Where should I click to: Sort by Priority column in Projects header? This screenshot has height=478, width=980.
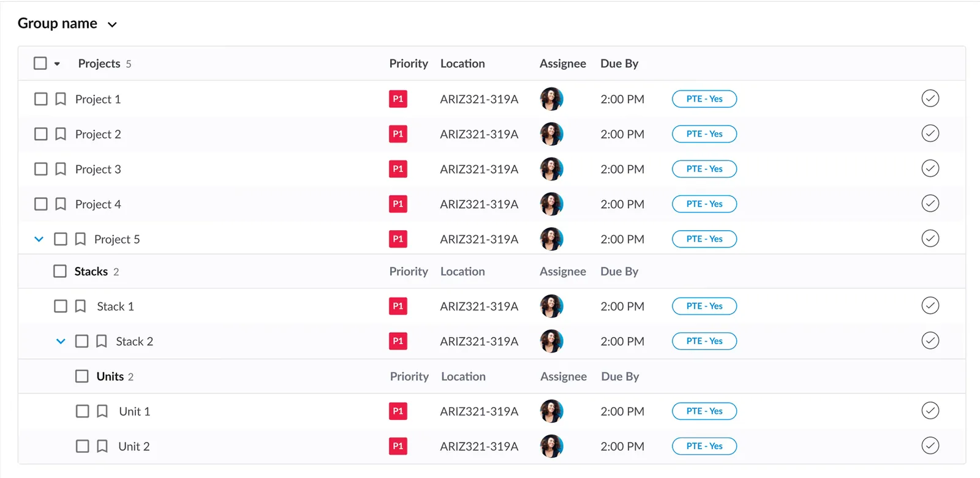pos(409,64)
